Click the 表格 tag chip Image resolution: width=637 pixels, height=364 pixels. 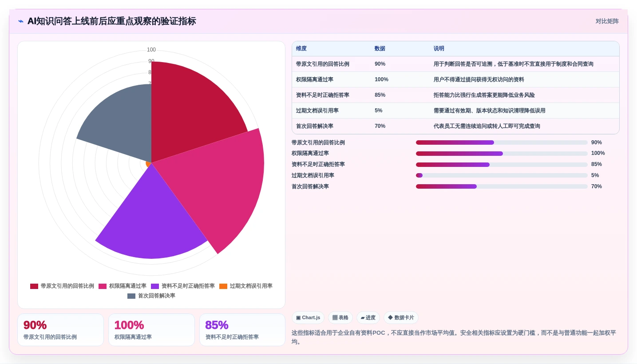tap(340, 318)
